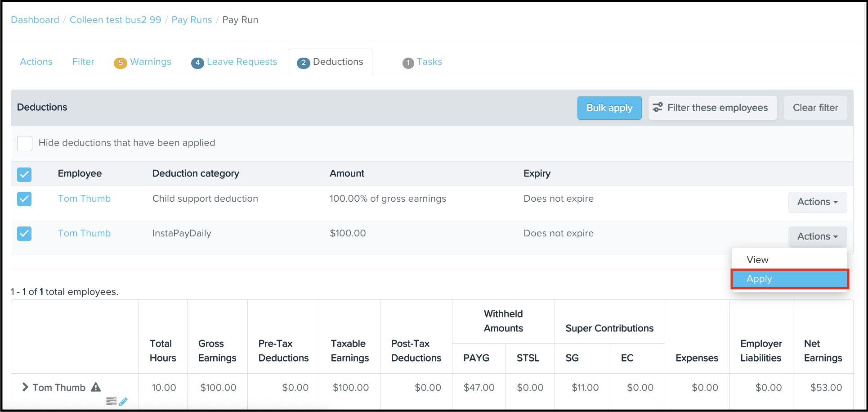868x412 pixels.
Task: Choose Apply from the Actions menu
Action: [789, 279]
